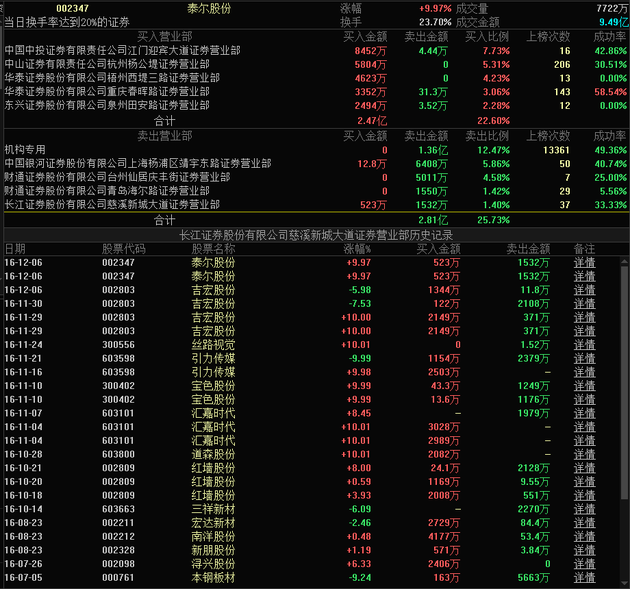Select 东兴证券泉州丰安路 brokerage row
This screenshot has width=630, height=589.
[106, 104]
